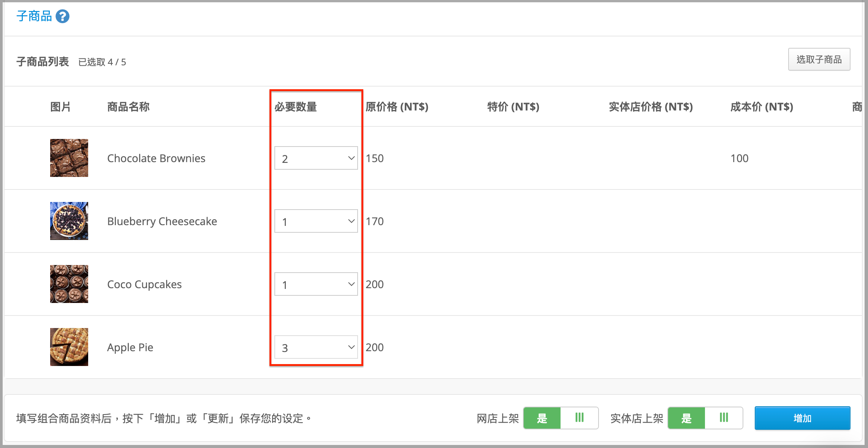Expand the quantity dropdown for Chocolate Brownies
The width and height of the screenshot is (868, 448).
(316, 158)
